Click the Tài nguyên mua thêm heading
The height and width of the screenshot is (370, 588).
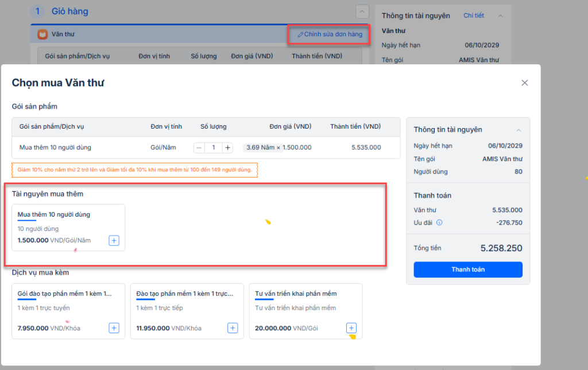coord(48,194)
